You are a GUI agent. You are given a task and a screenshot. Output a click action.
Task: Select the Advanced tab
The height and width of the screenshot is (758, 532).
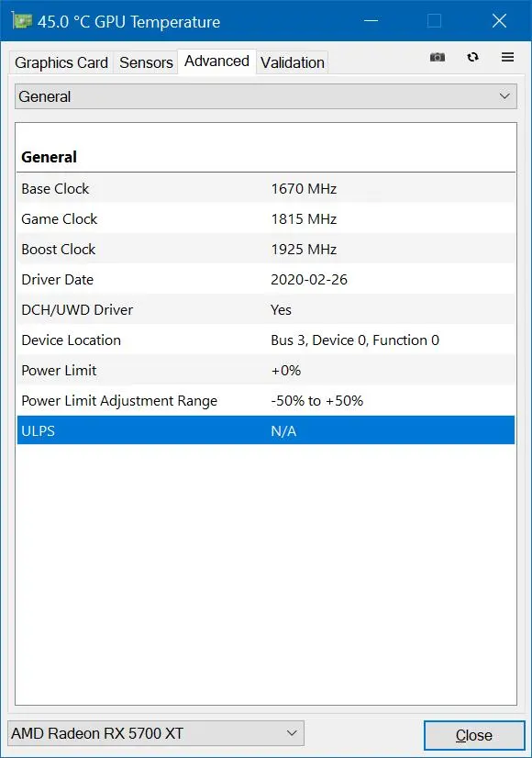216,61
